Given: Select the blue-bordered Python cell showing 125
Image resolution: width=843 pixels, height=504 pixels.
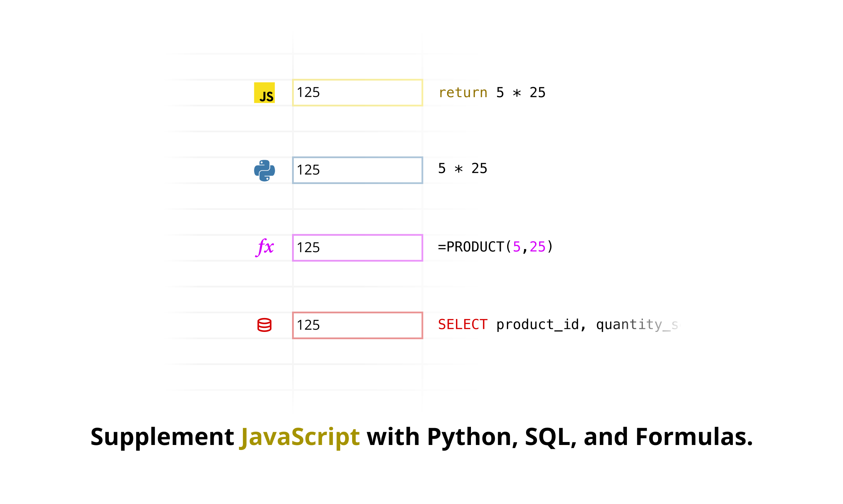Looking at the screenshot, I should tap(357, 170).
